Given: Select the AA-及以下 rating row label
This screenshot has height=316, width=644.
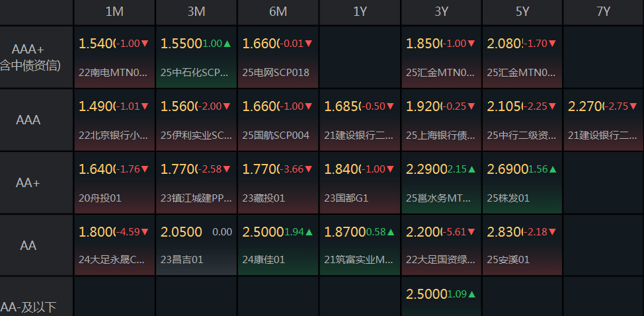Looking at the screenshot, I should [28, 306].
